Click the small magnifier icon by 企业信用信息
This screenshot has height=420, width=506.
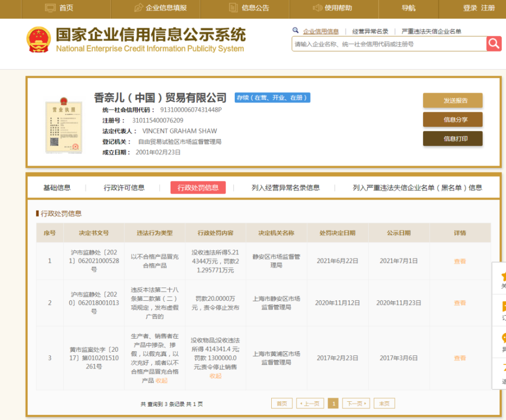(296, 31)
